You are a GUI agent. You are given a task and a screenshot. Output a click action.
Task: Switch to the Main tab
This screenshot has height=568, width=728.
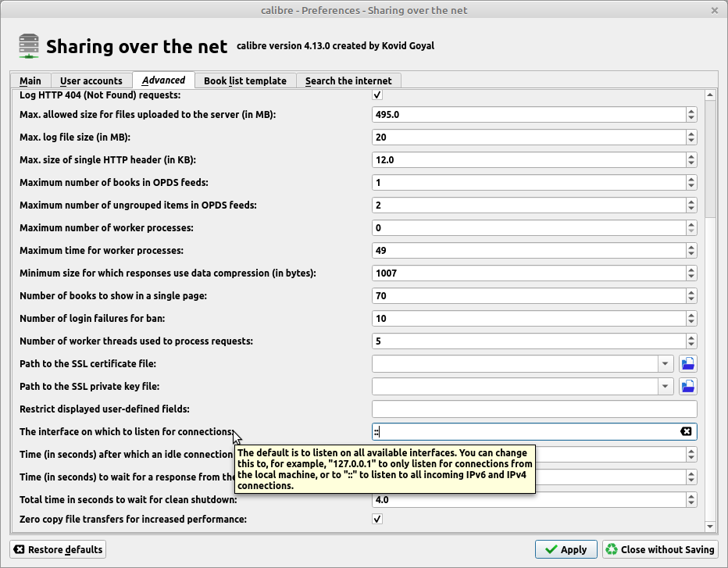coord(30,80)
